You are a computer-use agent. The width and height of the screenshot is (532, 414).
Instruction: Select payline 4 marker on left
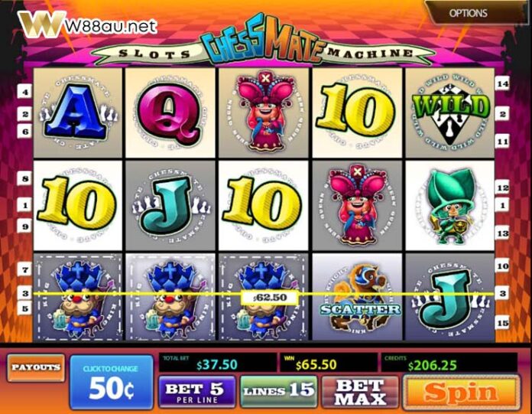point(24,92)
